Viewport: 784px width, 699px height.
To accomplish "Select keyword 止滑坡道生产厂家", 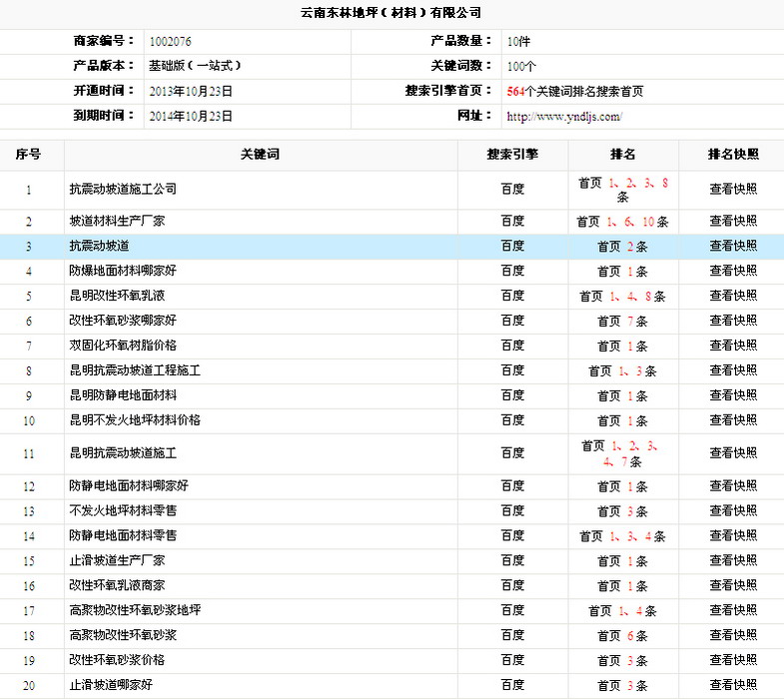I will 117,561.
